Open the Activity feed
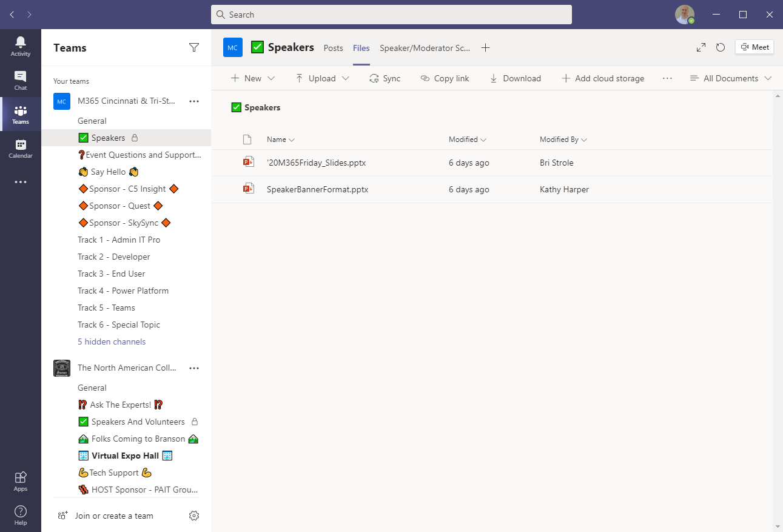 [x=21, y=46]
